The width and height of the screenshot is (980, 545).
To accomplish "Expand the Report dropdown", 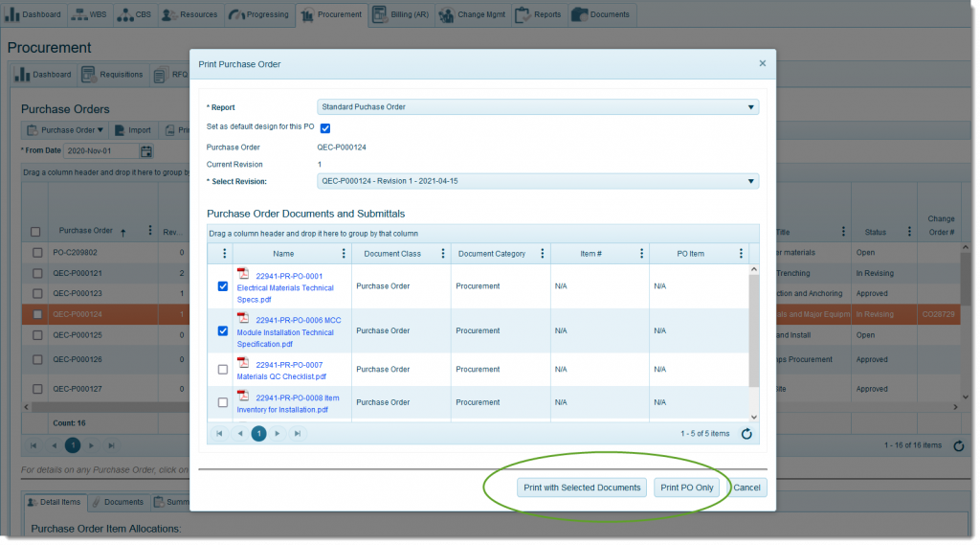I will click(750, 107).
